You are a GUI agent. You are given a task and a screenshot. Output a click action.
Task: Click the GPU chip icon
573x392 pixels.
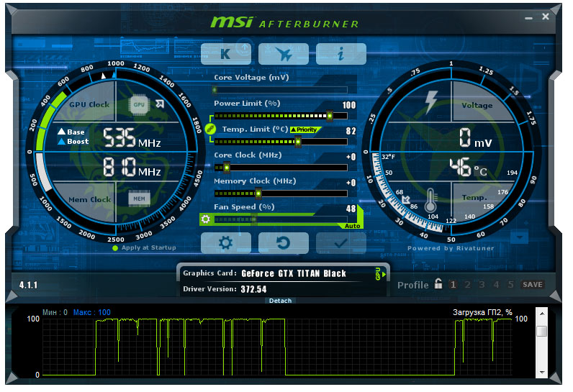point(139,105)
